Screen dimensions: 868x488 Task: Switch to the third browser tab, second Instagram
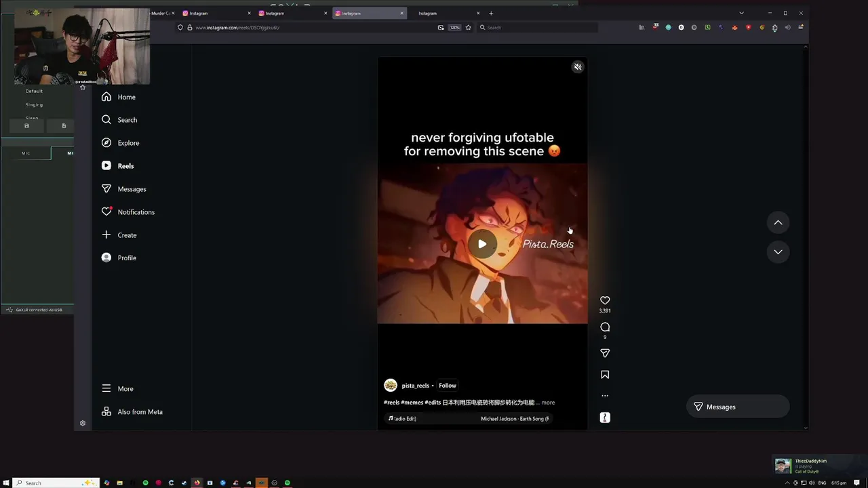(x=292, y=13)
